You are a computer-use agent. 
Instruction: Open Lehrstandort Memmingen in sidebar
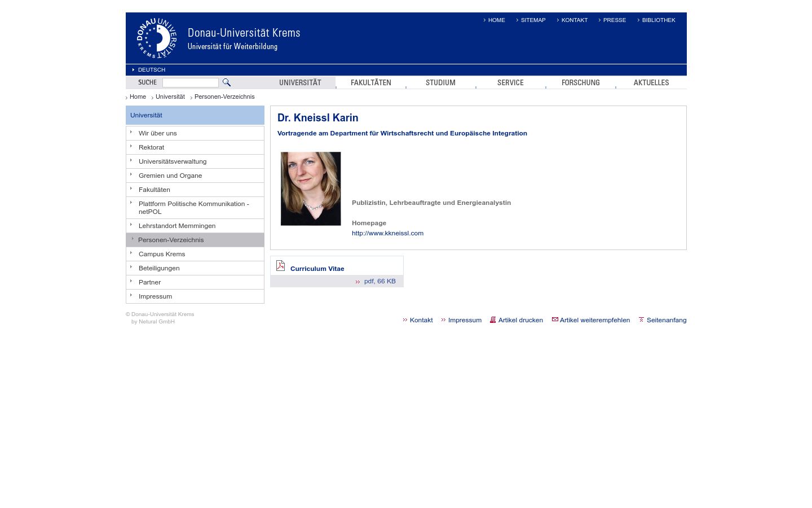pos(195,226)
